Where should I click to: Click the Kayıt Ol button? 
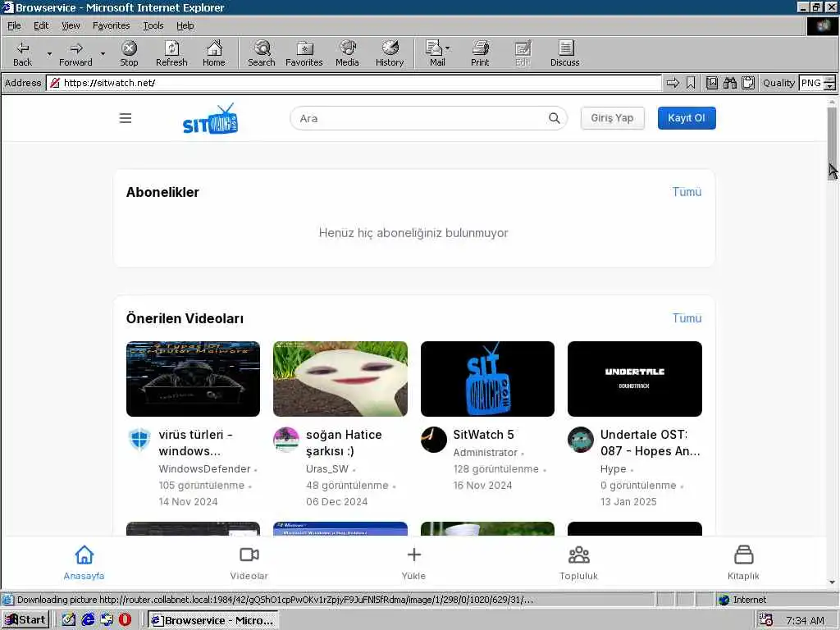[x=687, y=118]
